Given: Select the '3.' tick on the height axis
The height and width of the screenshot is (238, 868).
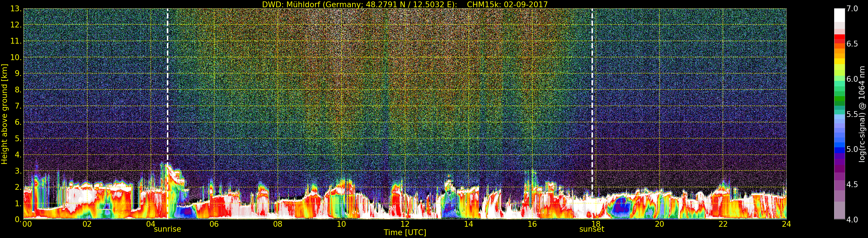Looking at the screenshot, I should click(x=18, y=171).
